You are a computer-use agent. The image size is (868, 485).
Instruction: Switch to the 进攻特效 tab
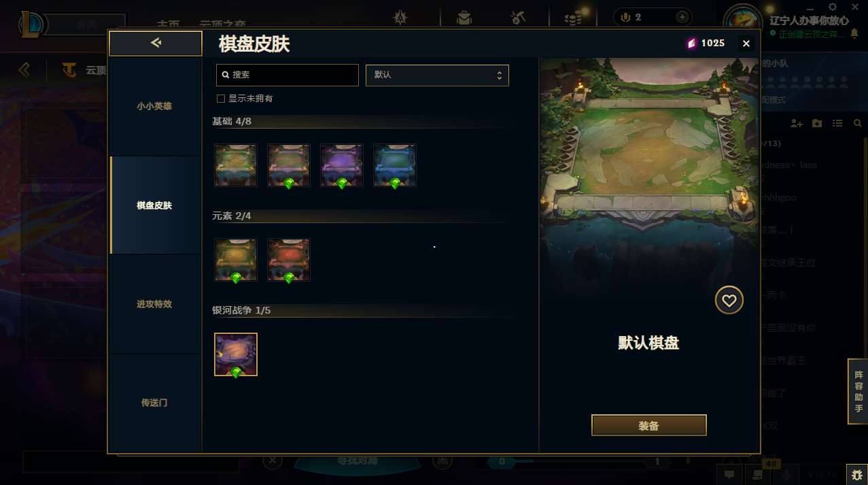155,304
